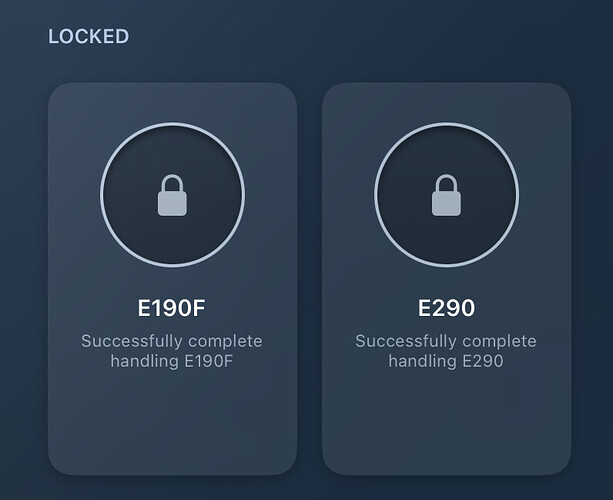
Task: Select the circular lock badge for E290
Action: (446, 195)
